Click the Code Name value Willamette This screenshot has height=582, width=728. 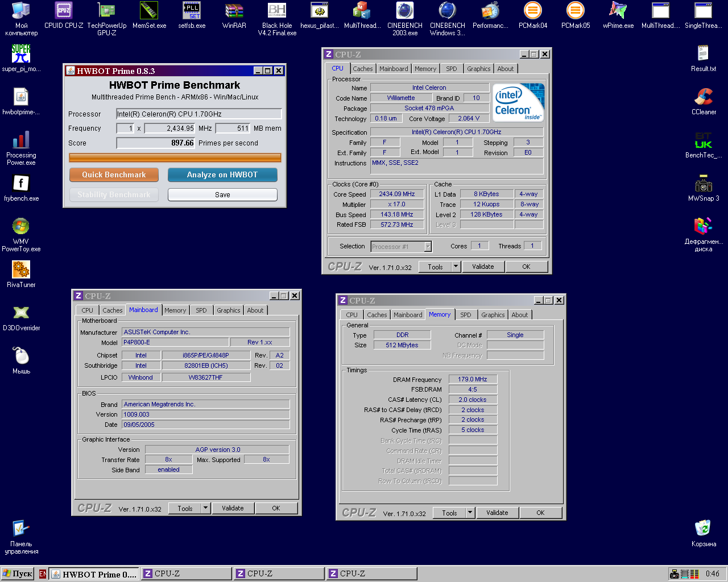[x=401, y=98]
